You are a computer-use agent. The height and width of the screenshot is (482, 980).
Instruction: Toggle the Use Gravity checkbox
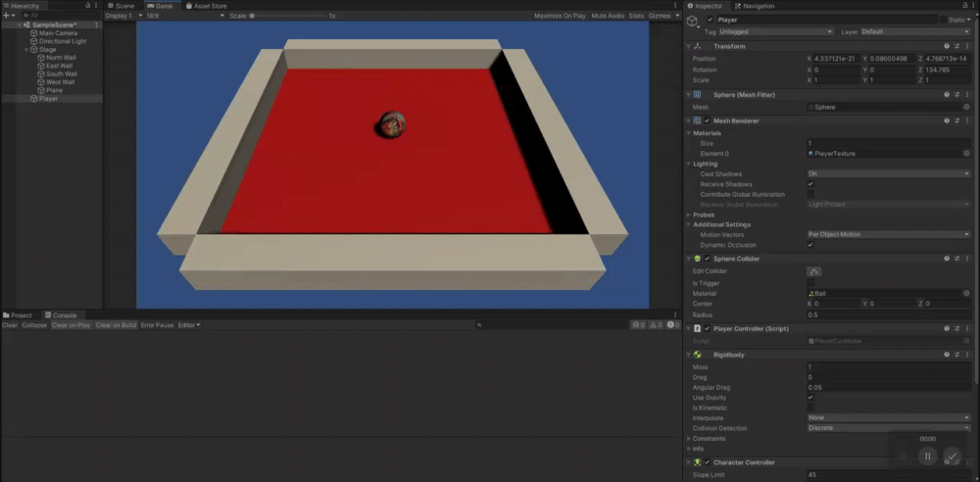point(810,398)
